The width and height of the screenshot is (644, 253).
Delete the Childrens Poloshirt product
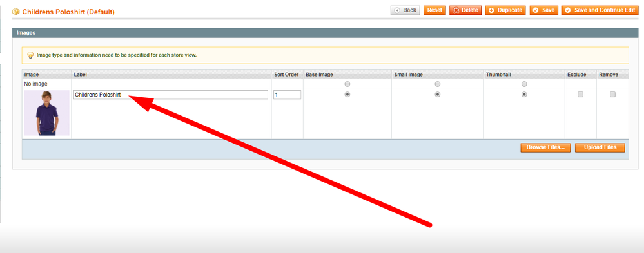point(465,10)
